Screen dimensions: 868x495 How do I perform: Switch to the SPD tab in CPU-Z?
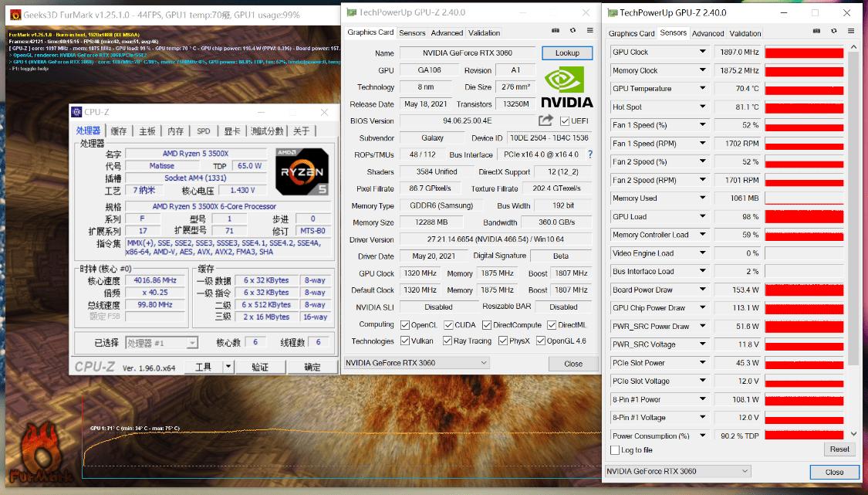pyautogui.click(x=202, y=131)
